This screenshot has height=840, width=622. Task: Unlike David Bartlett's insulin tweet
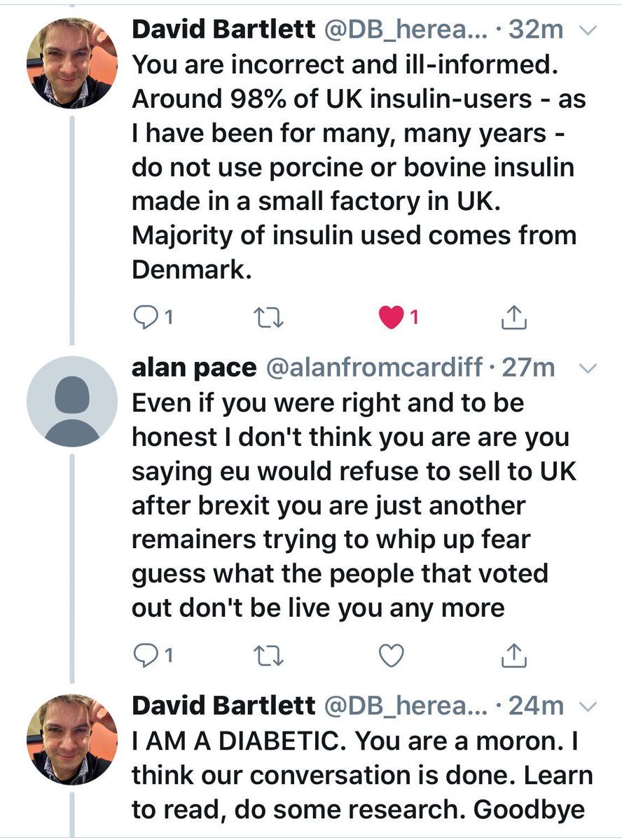click(392, 318)
